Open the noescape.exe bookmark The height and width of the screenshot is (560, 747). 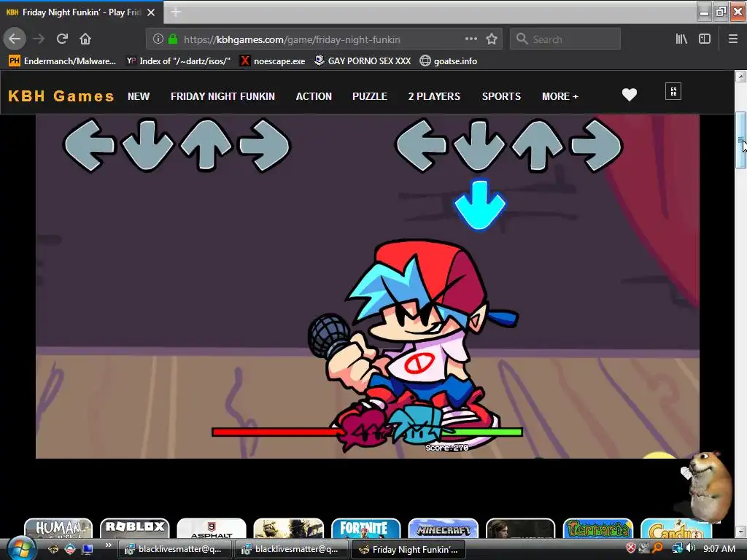click(272, 61)
